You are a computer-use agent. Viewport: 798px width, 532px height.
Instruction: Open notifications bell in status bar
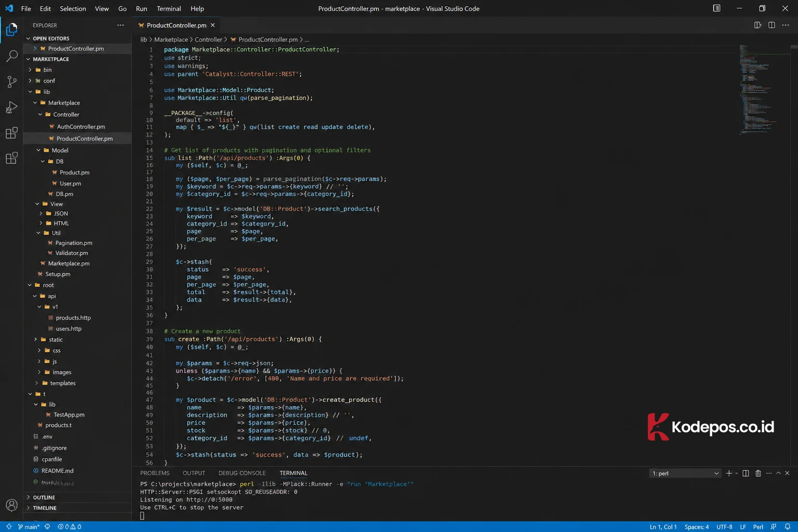coord(788,527)
